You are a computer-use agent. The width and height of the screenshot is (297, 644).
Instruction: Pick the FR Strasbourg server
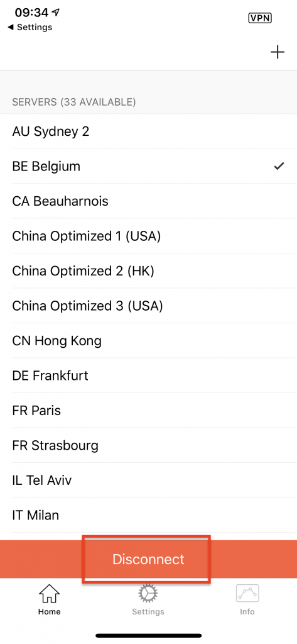[148, 445]
